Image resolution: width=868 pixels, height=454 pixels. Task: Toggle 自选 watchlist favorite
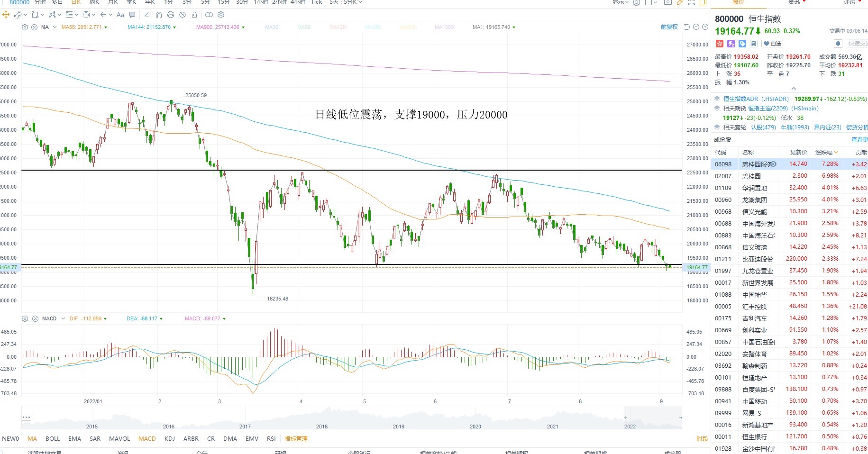(772, 44)
